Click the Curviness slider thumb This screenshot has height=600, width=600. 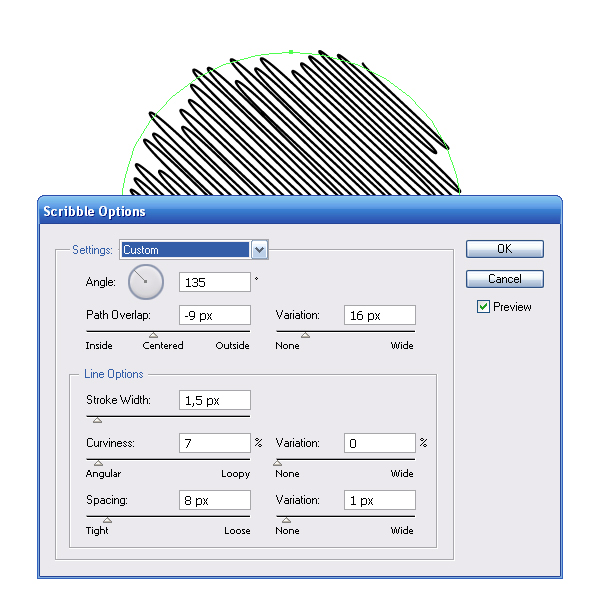tap(98, 463)
